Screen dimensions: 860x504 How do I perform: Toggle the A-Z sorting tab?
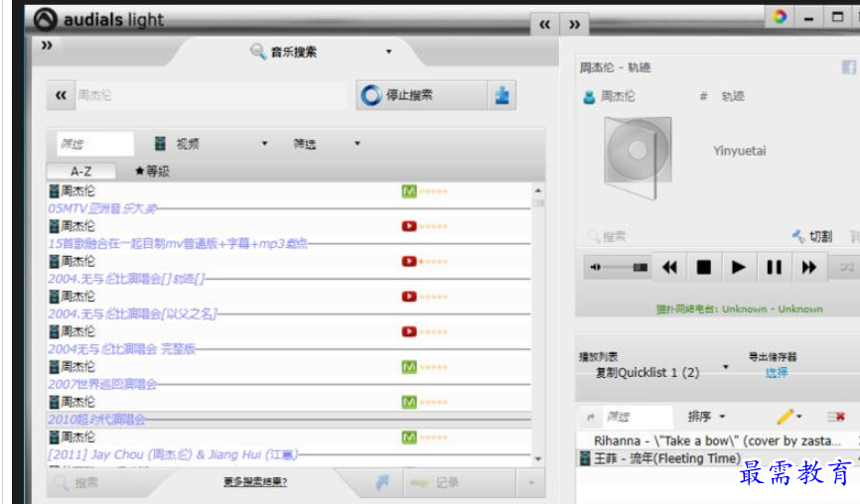pyautogui.click(x=81, y=172)
